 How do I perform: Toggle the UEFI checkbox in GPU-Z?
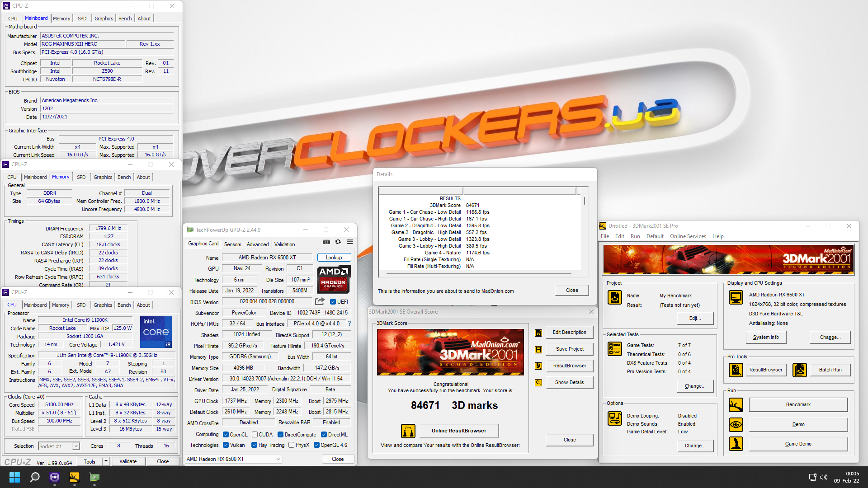pos(333,302)
